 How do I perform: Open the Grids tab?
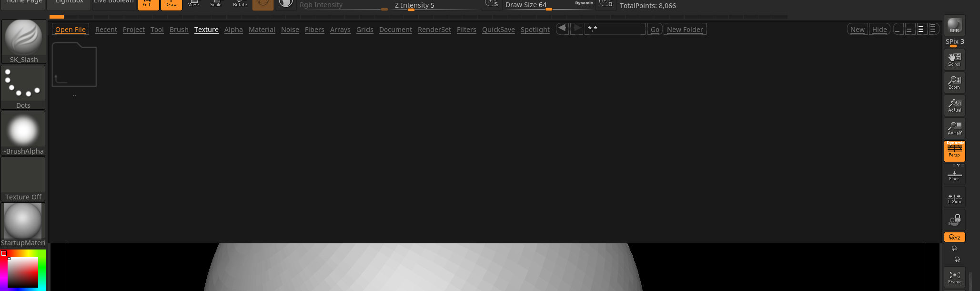(x=365, y=30)
